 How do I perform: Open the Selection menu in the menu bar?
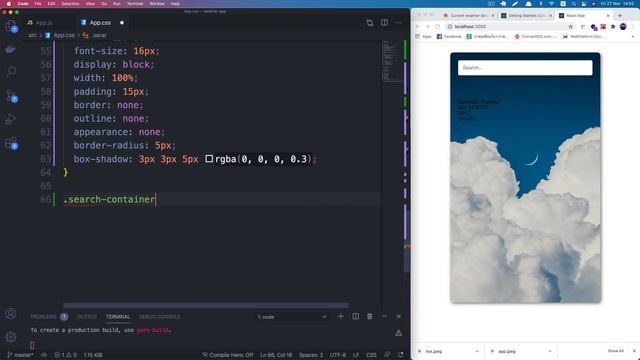pos(70,3)
